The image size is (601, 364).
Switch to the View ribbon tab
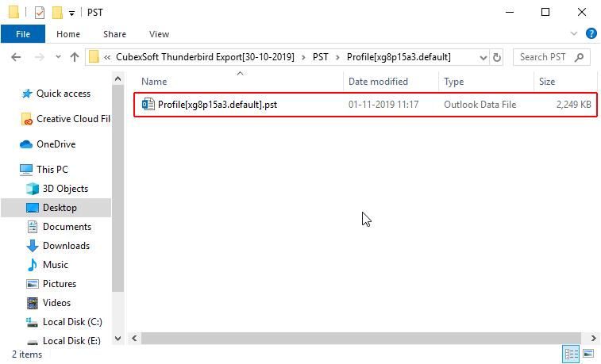pos(159,34)
